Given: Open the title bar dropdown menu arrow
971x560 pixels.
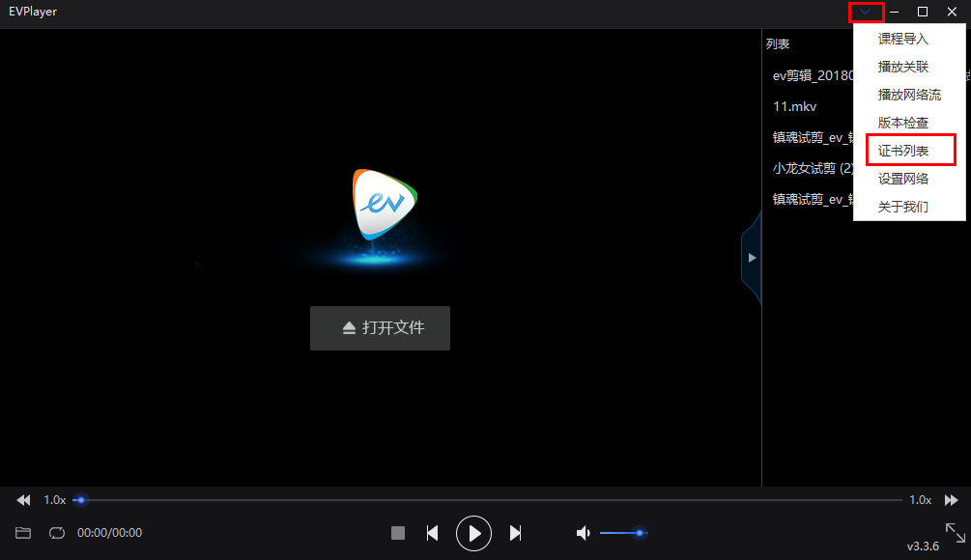Looking at the screenshot, I should [866, 13].
